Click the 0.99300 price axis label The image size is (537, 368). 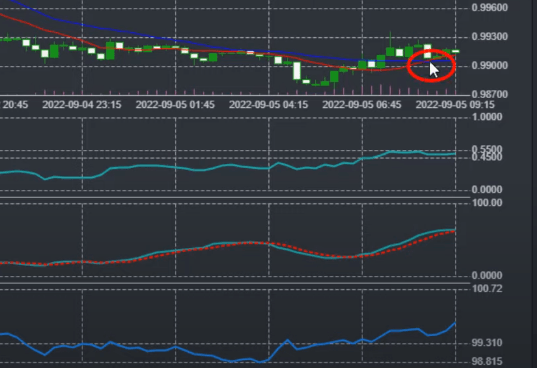tap(489, 37)
